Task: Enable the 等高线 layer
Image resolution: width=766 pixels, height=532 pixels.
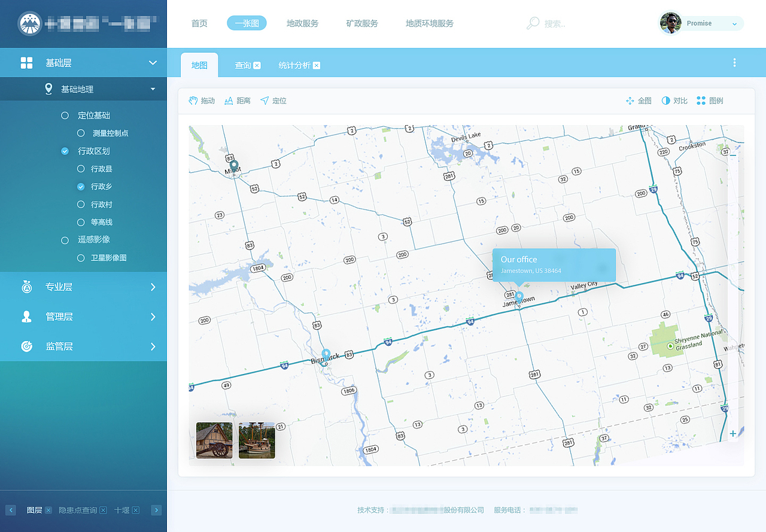Action: [81, 223]
